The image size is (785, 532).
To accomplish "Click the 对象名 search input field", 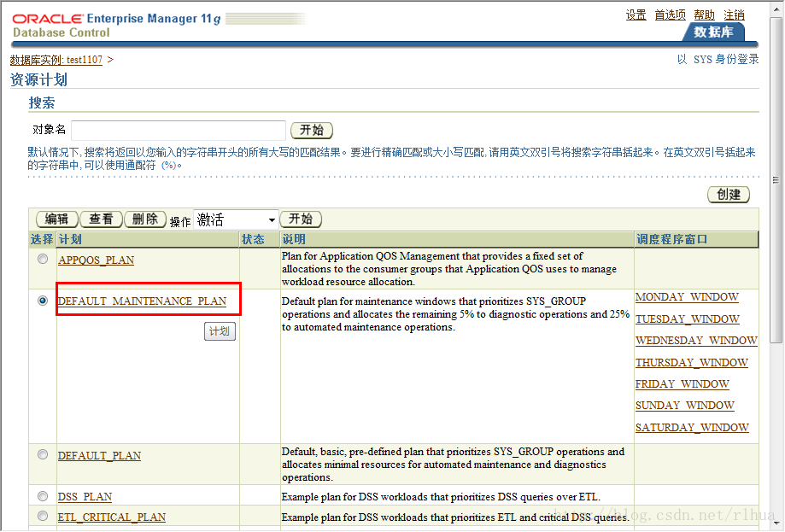I will pyautogui.click(x=179, y=130).
